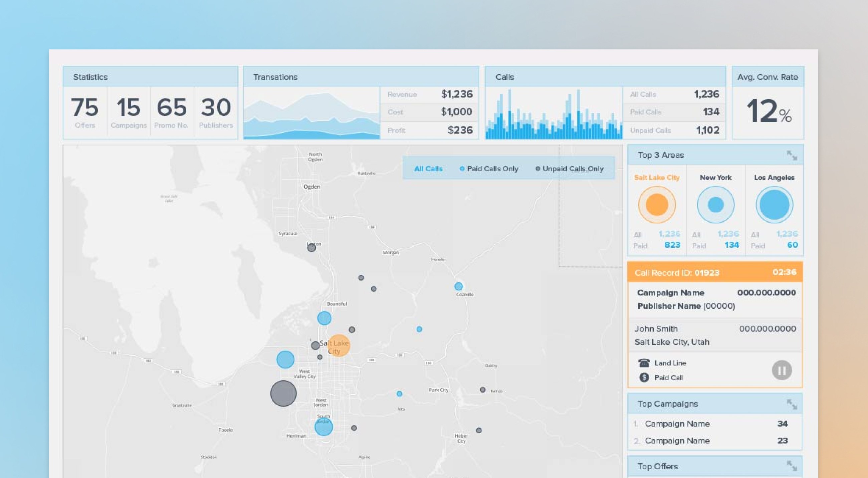Click the Profit $236 row
Image resolution: width=868 pixels, height=478 pixels.
tap(429, 130)
